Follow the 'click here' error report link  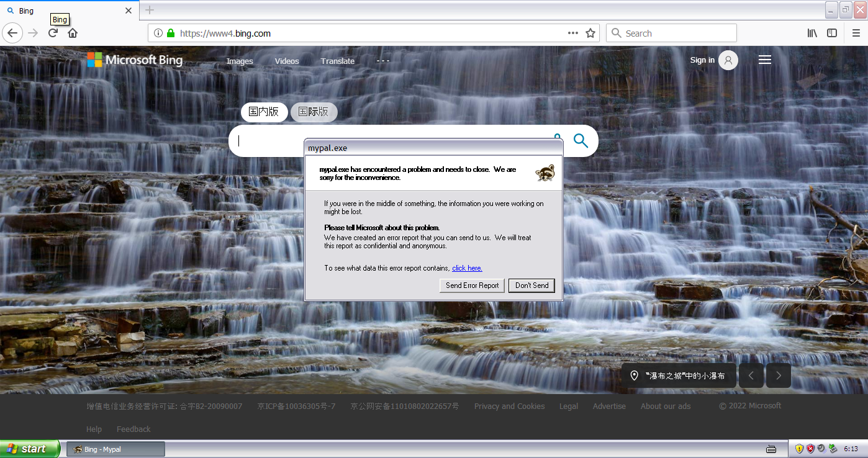[466, 267]
